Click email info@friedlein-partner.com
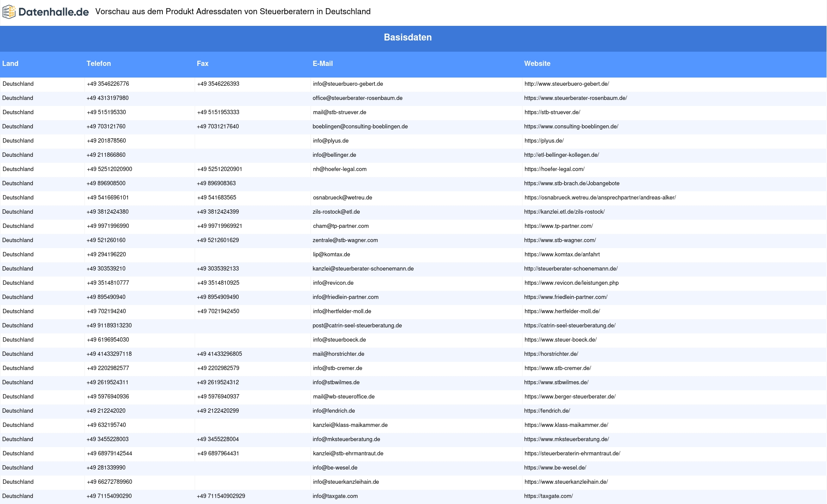Viewport: 827px width, 504px height. pos(345,297)
